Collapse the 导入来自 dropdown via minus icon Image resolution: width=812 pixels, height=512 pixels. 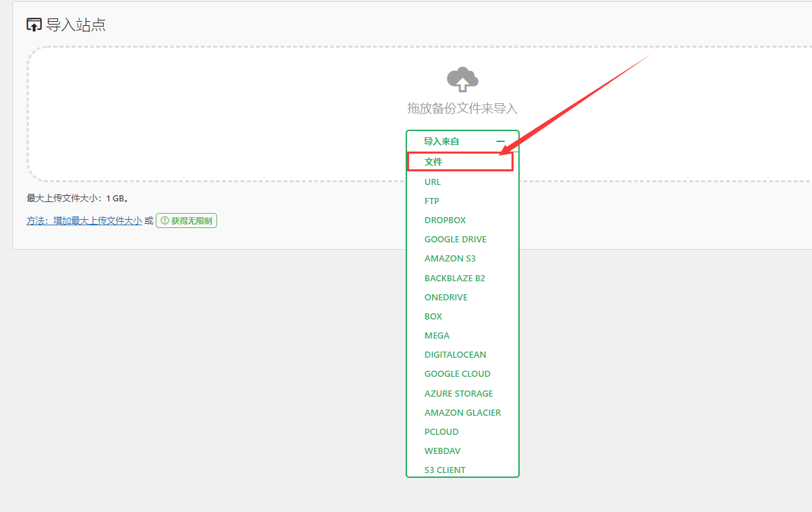coord(501,141)
